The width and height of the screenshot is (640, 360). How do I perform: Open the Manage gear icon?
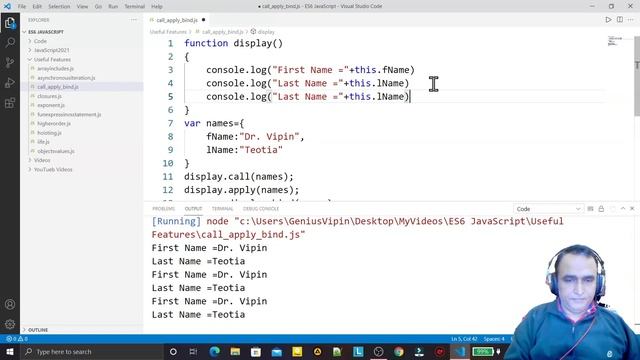[10, 324]
